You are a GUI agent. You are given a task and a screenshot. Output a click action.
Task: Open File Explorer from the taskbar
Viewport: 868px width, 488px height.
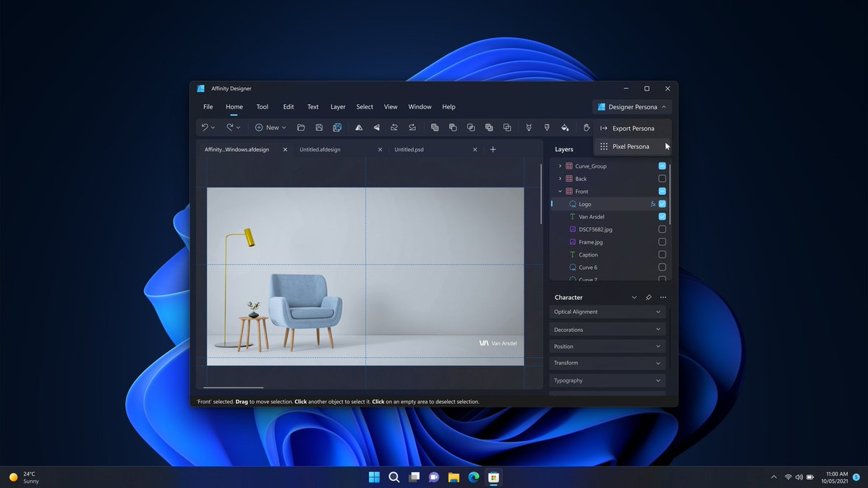click(x=454, y=477)
